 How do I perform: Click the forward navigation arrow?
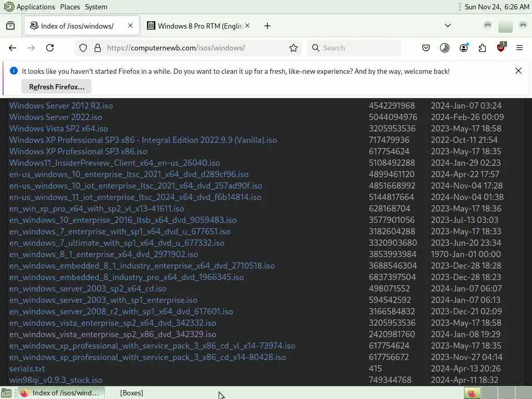[31, 48]
